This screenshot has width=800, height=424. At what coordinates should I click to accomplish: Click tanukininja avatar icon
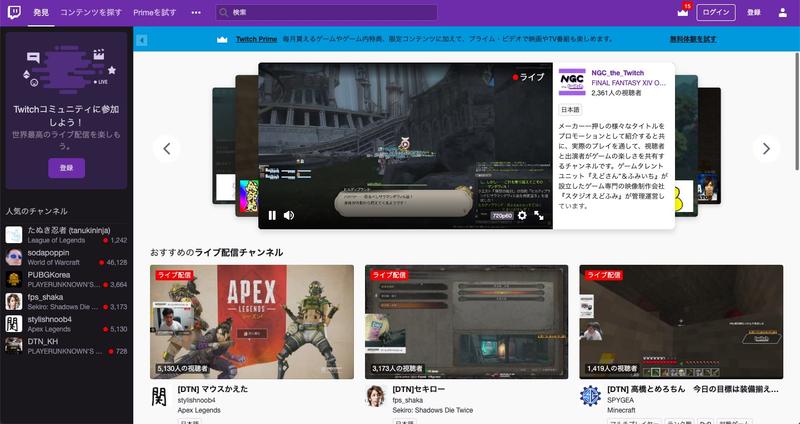[14, 235]
